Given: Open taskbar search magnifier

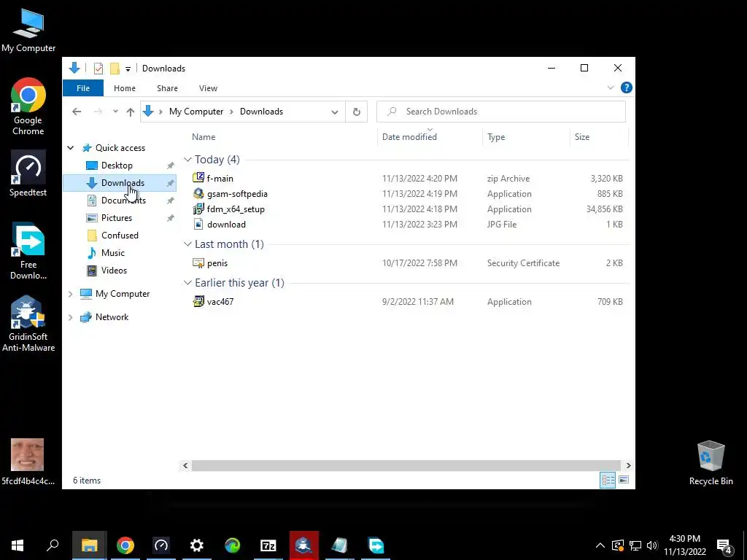Looking at the screenshot, I should 53,545.
